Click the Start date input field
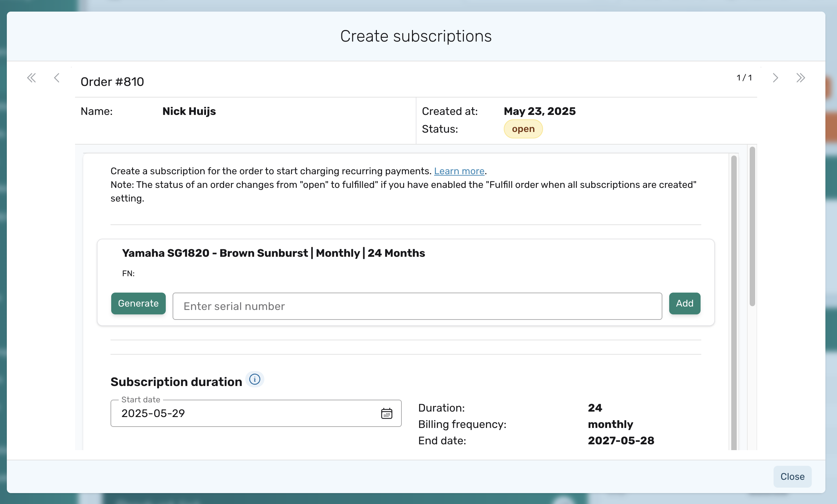Viewport: 837px width, 504px height. [256, 413]
